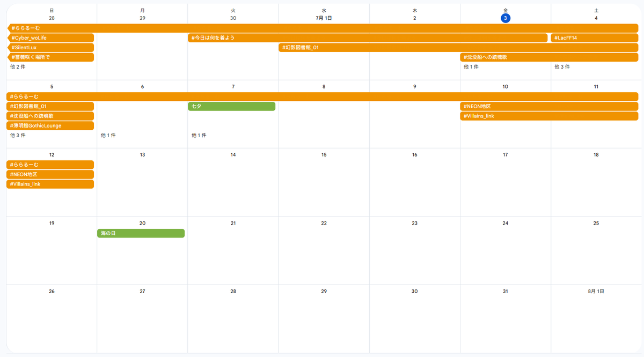The height and width of the screenshot is (357, 644).
Task: Select date number 14
Action: [x=233, y=155]
